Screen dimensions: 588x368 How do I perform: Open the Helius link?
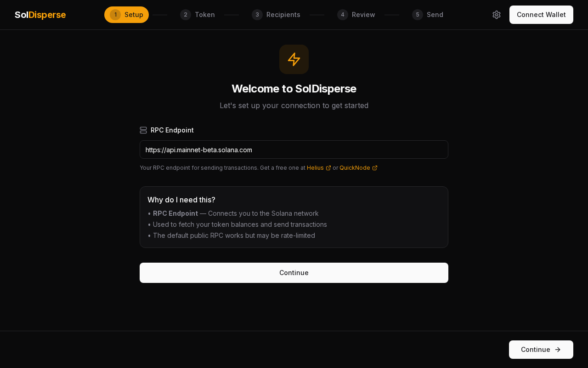tap(315, 168)
